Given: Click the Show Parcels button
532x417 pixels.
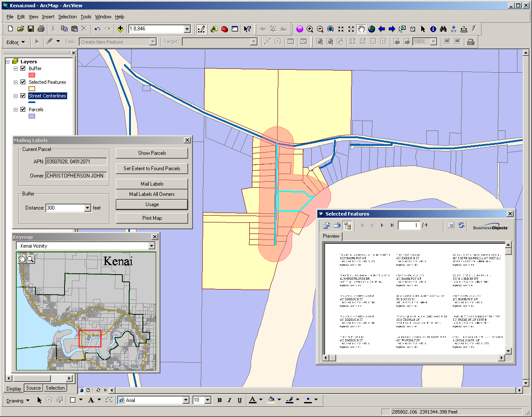Looking at the screenshot, I should [152, 153].
